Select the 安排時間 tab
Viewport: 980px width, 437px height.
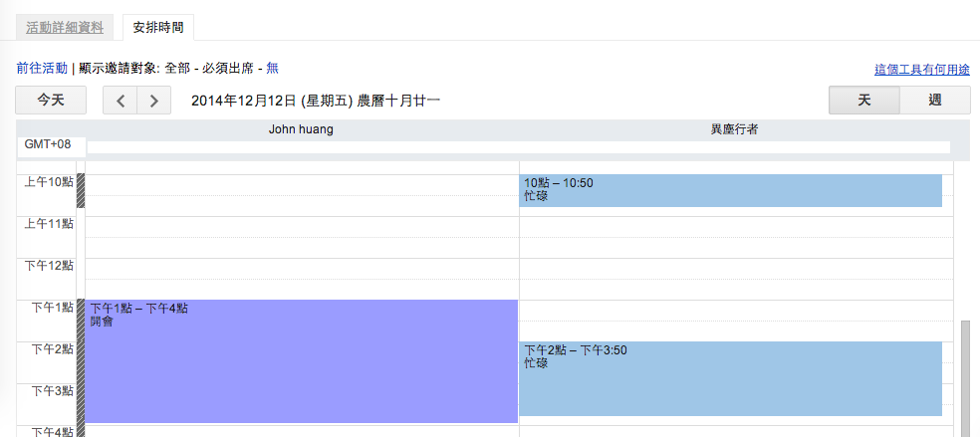[x=158, y=27]
